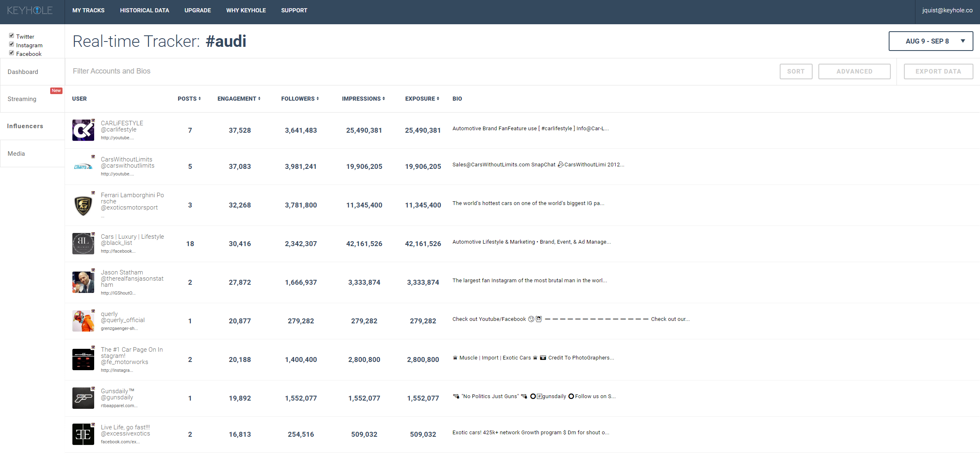Image resolution: width=980 pixels, height=454 pixels.
Task: Click BIO column header
Action: (457, 99)
